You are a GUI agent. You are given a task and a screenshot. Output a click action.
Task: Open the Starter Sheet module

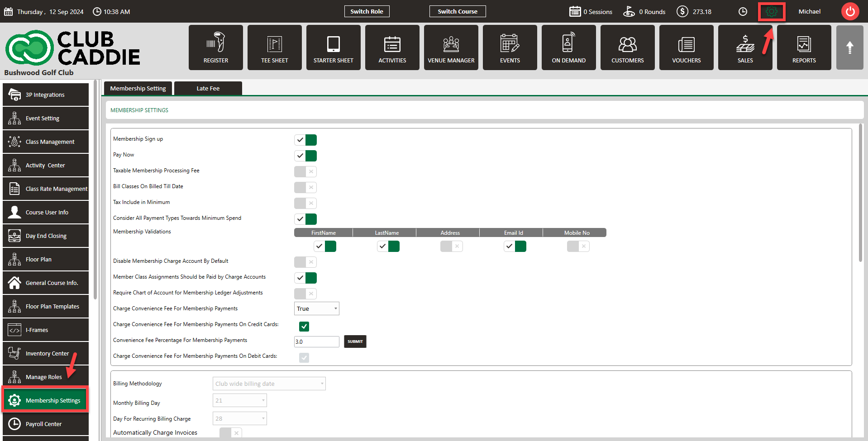(x=334, y=47)
